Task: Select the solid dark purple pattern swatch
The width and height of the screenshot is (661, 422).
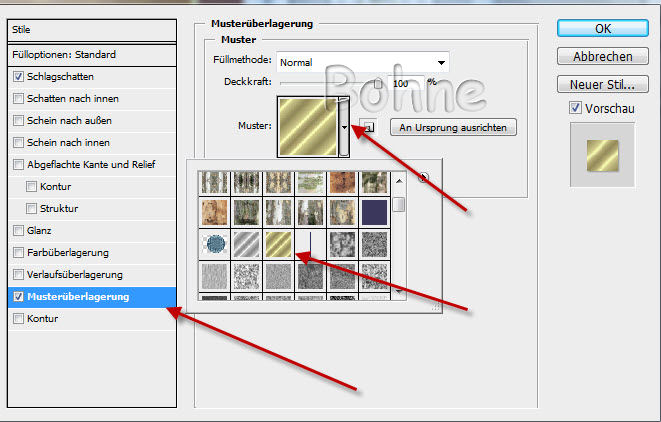Action: pyautogui.click(x=374, y=211)
